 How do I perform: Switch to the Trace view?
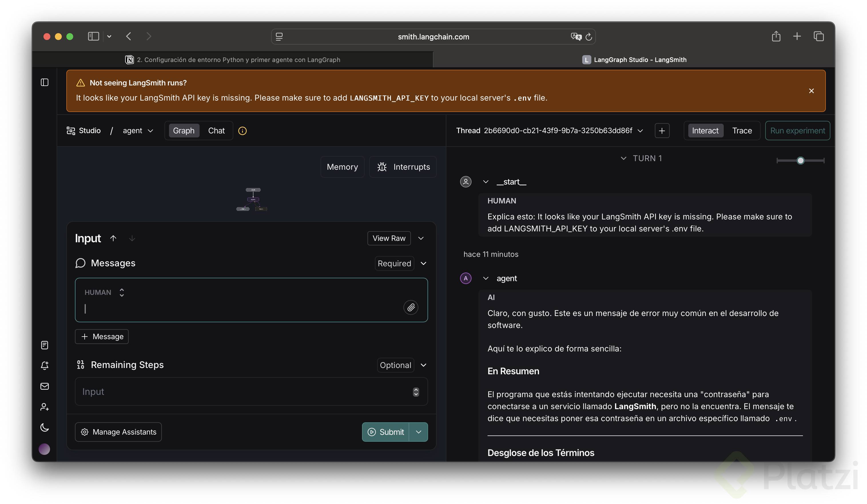pyautogui.click(x=742, y=131)
